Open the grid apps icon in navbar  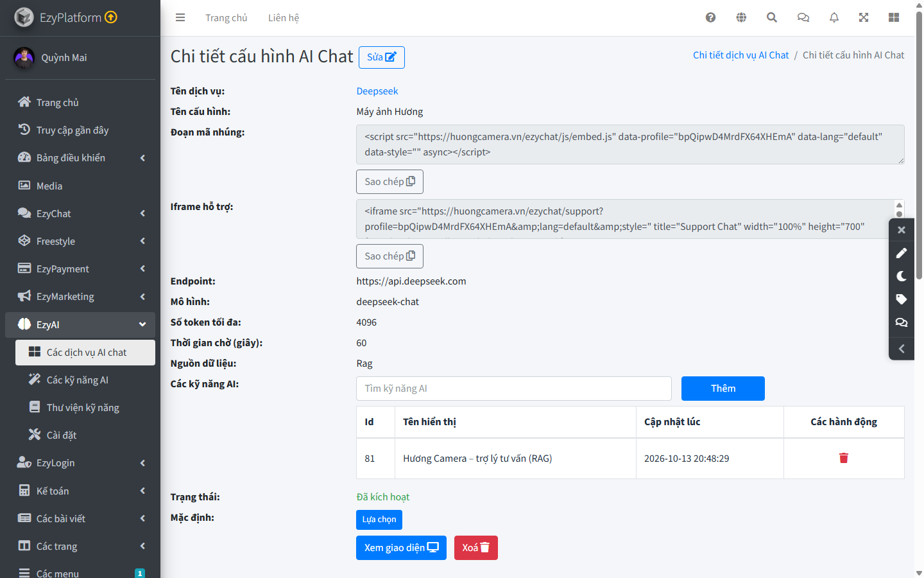(x=894, y=18)
